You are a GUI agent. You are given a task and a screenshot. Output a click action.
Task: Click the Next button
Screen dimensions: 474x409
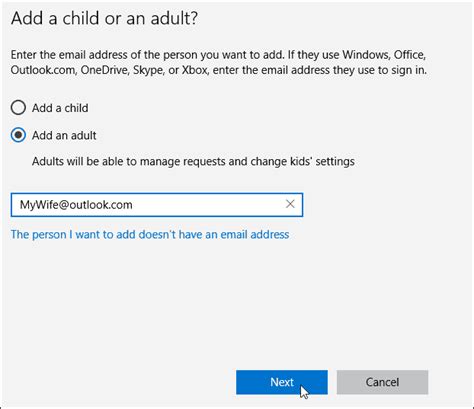pos(282,382)
